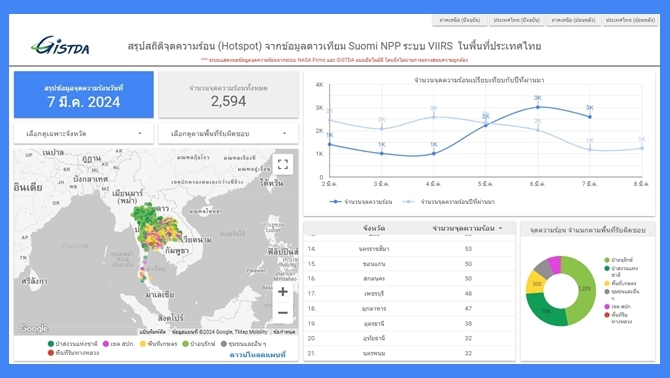Open the เลือกดูเฉพาะจังหวัด dropdown
The height and width of the screenshot is (378, 670).
pyautogui.click(x=84, y=134)
